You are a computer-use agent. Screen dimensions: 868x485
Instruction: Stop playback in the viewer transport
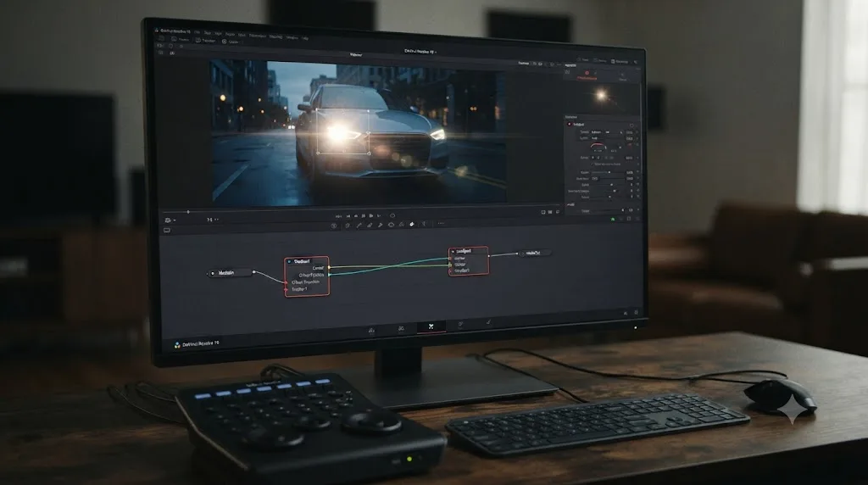363,216
